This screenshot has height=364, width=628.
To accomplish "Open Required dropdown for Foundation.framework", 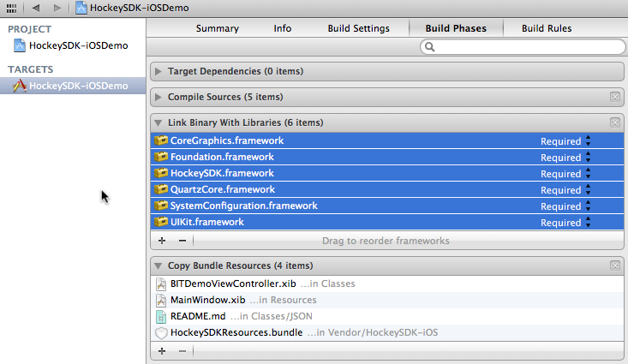I will (565, 158).
